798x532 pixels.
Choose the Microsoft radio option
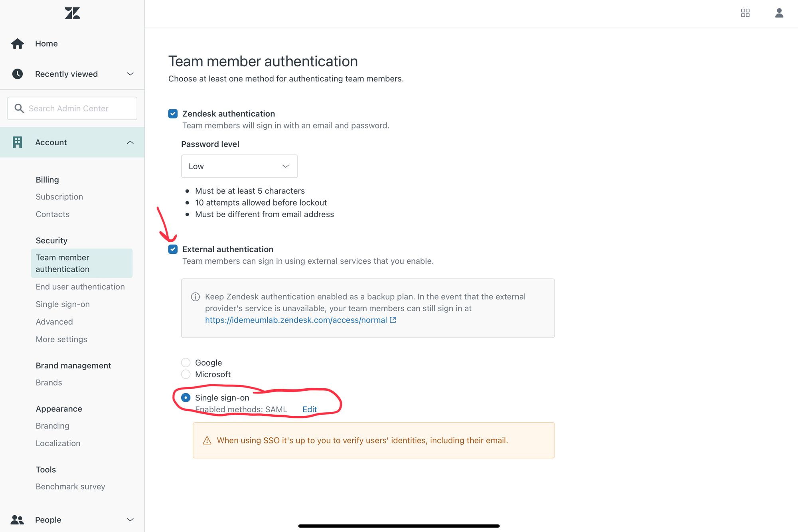tap(186, 374)
